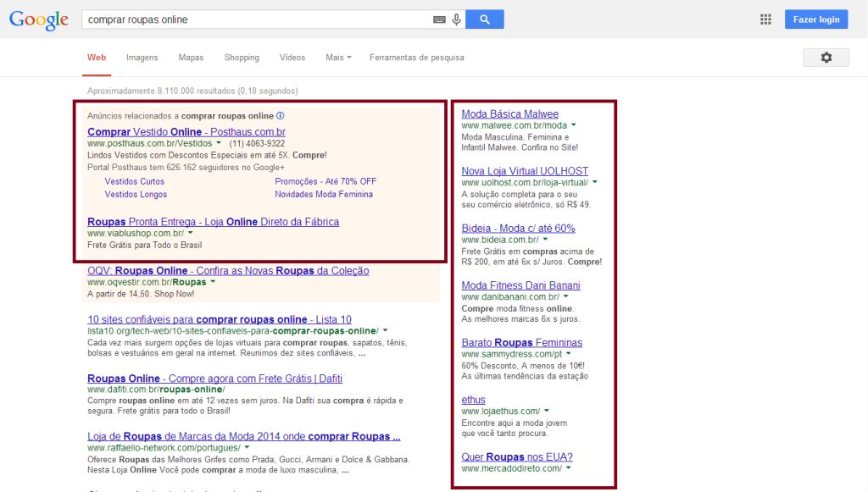Expand arrow beside uolhost.com.br/loja-virtual
868x492 pixels.
(x=595, y=182)
